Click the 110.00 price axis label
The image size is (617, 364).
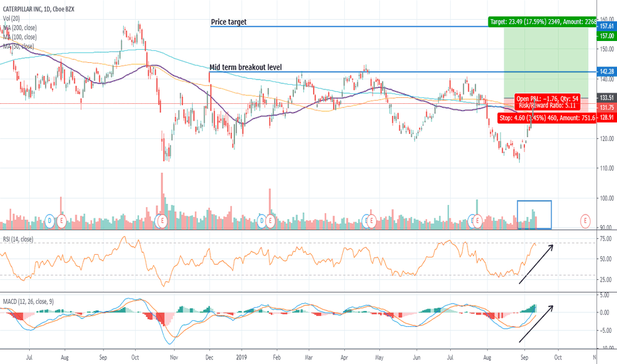(x=607, y=168)
